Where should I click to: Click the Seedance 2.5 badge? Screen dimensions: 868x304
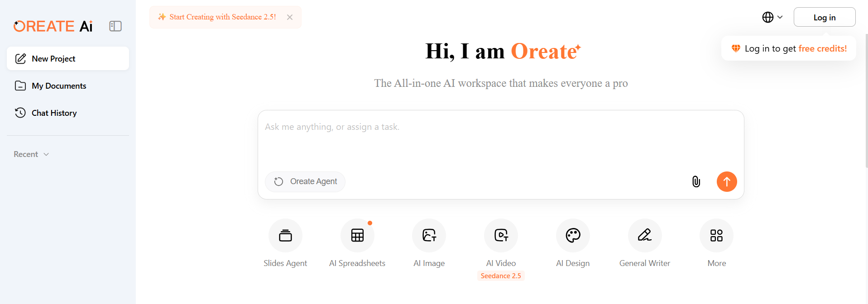coord(501,276)
